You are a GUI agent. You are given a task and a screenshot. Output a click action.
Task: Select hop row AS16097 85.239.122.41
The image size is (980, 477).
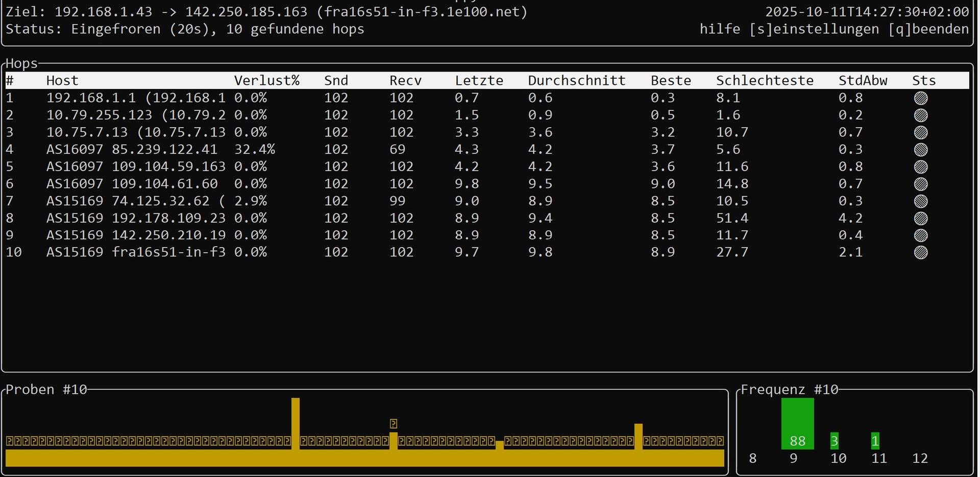[x=487, y=150]
